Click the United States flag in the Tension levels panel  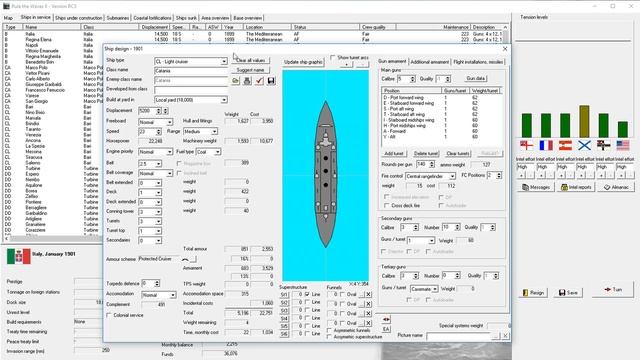coord(622,145)
